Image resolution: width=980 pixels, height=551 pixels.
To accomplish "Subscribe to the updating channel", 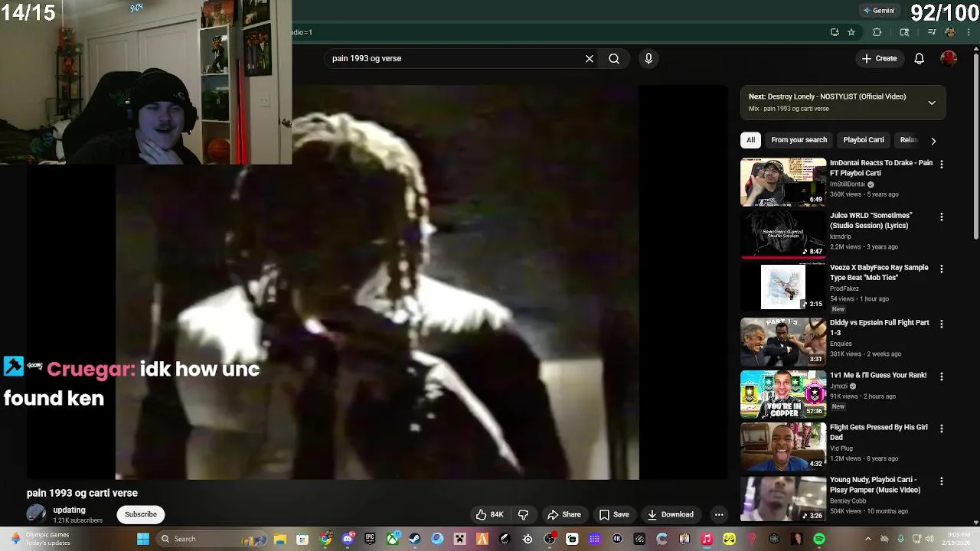I will click(x=141, y=514).
